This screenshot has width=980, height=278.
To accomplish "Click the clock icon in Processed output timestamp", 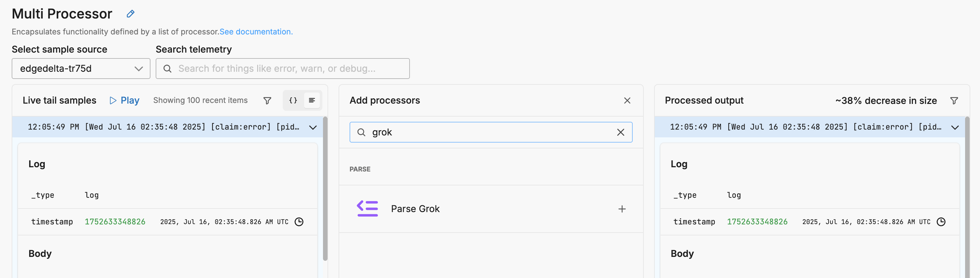I will pos(941,222).
